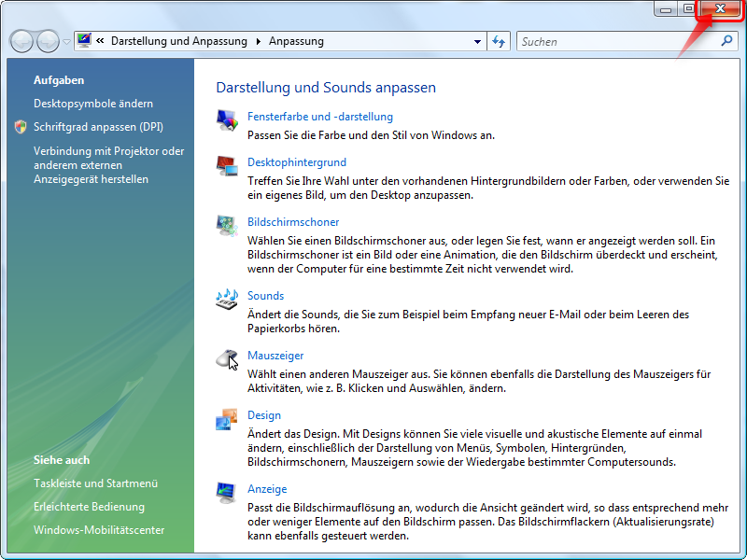Viewport: 747px width, 560px height.
Task: Open the Windows-Mobilitätscenter link
Action: point(99,530)
